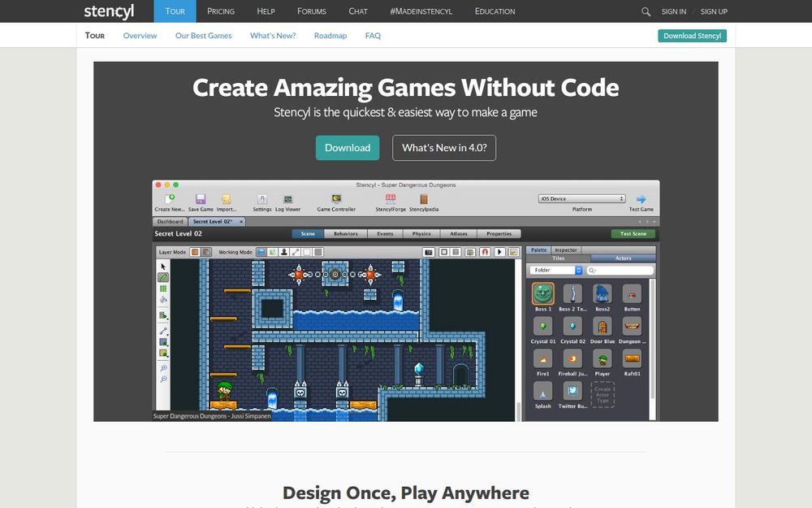The width and height of the screenshot is (812, 508).
Task: Click the Sign Up link
Action: [714, 11]
